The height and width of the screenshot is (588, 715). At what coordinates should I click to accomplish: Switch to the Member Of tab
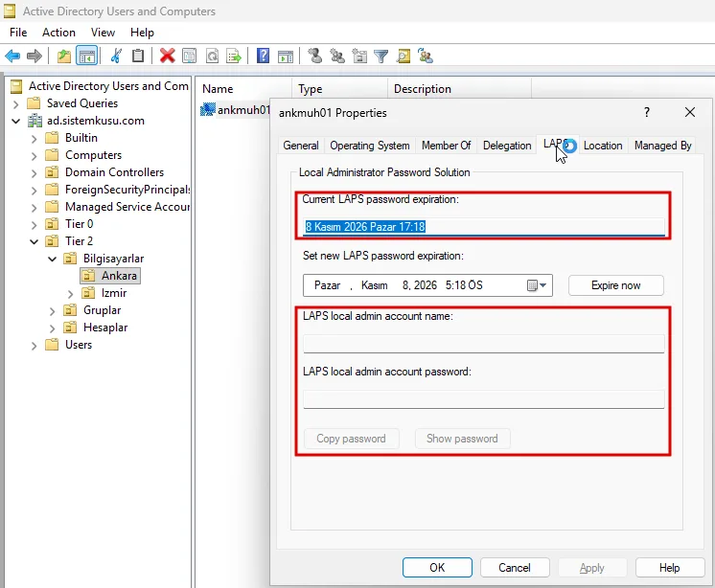coord(446,146)
